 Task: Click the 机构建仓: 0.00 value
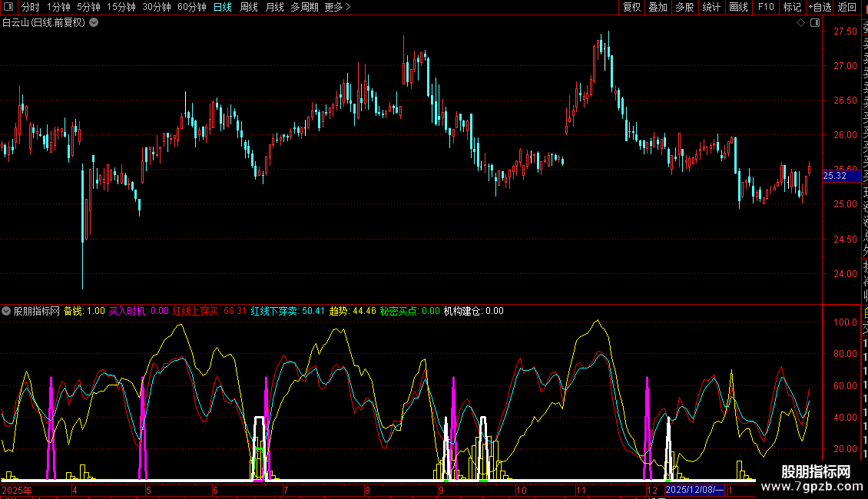pyautogui.click(x=474, y=312)
